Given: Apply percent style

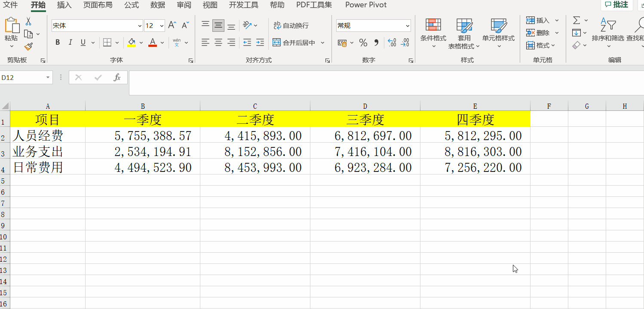Looking at the screenshot, I should coord(363,43).
